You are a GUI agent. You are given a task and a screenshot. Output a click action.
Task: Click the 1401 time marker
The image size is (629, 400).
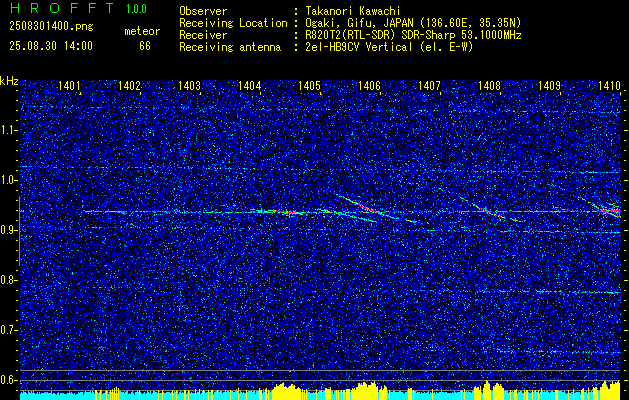(69, 85)
